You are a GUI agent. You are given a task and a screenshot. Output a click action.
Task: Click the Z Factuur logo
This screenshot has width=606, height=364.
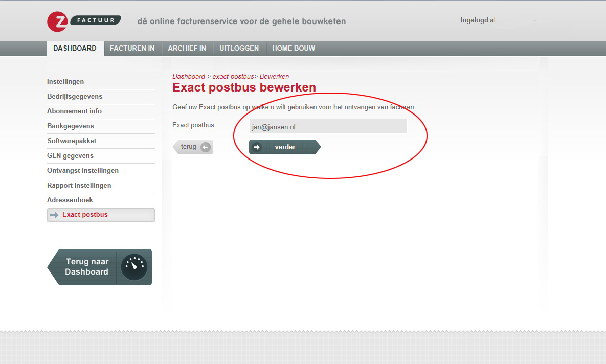(x=84, y=21)
